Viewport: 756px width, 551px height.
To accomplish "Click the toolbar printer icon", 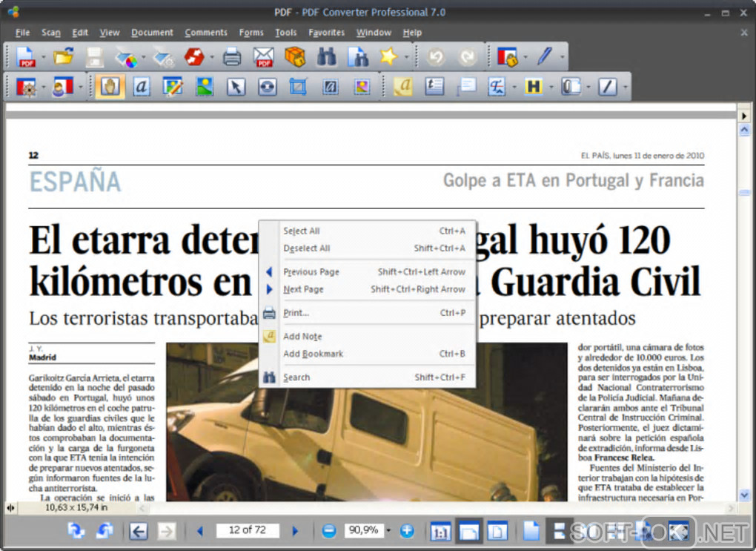I will point(232,57).
